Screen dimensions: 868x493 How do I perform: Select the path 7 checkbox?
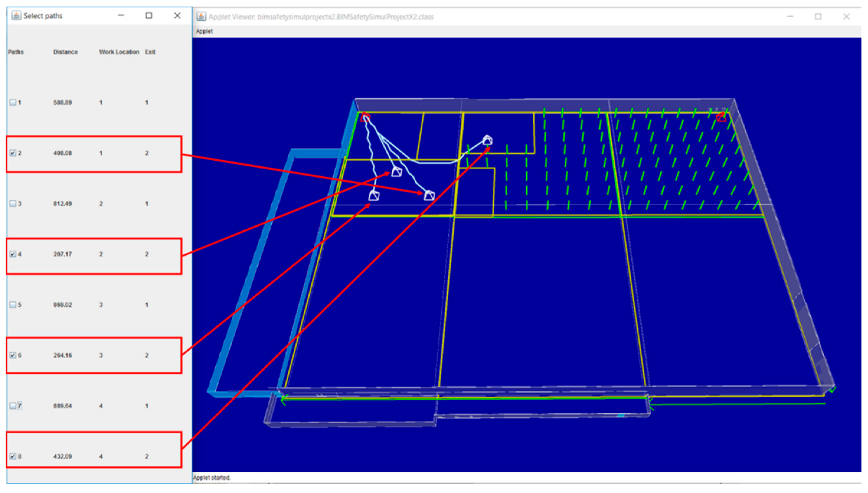(13, 406)
